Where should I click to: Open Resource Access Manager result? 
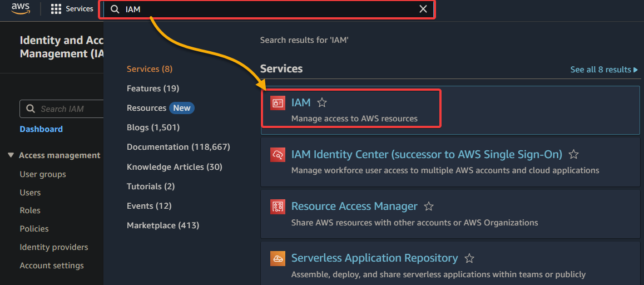[x=354, y=206]
